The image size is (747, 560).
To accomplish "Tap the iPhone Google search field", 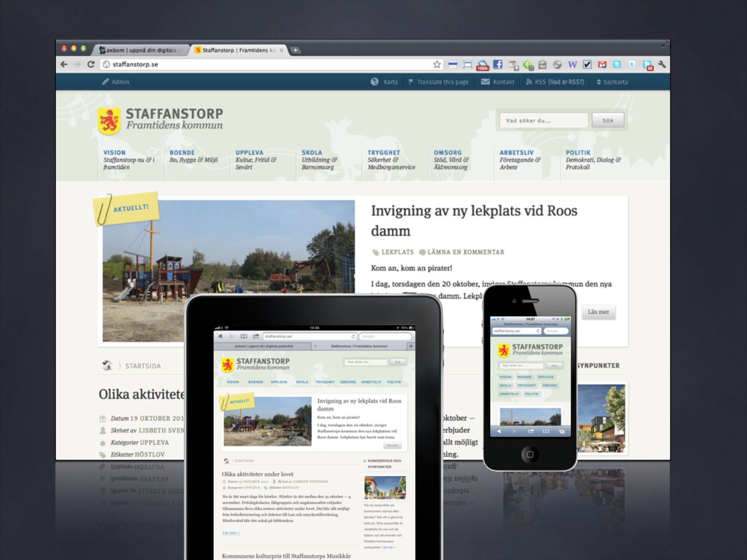I will point(556,331).
